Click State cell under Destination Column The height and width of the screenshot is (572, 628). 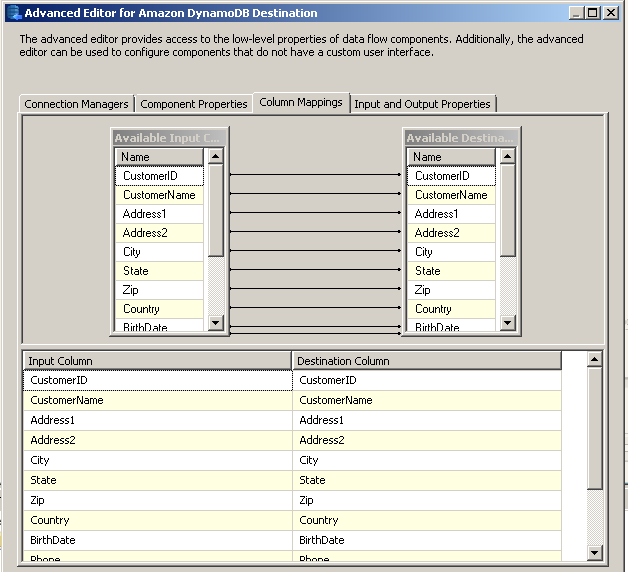[x=427, y=480]
